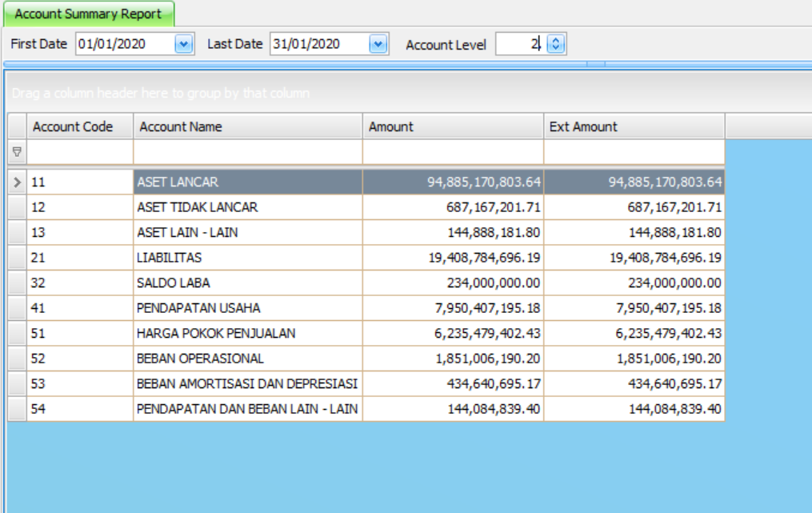812x513 pixels.
Task: Open the First Date calendar dropdown
Action: (x=183, y=44)
